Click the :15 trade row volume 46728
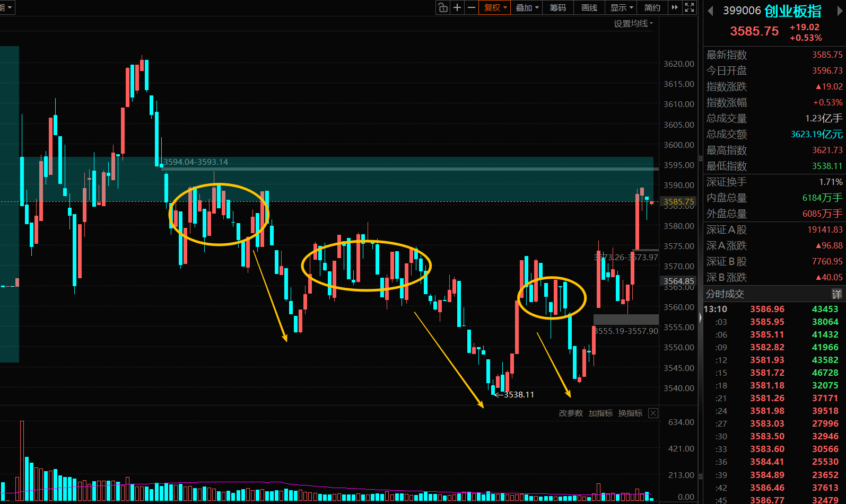Screen dimensions: 846x504 pyautogui.click(x=825, y=373)
